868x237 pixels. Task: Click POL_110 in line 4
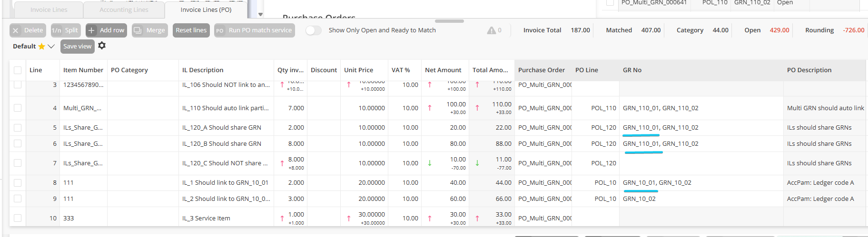tap(603, 108)
